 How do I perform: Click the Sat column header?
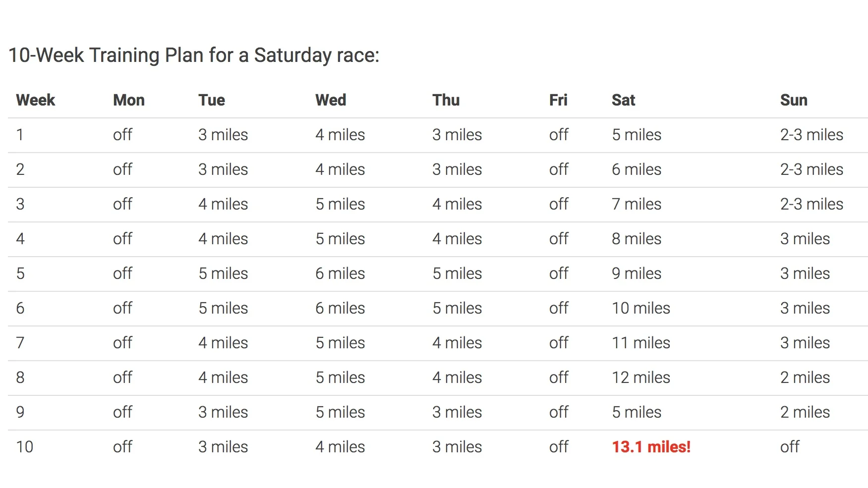(623, 100)
